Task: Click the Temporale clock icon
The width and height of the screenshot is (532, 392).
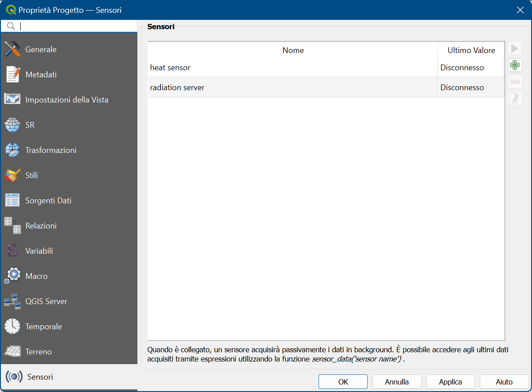Action: (12, 327)
